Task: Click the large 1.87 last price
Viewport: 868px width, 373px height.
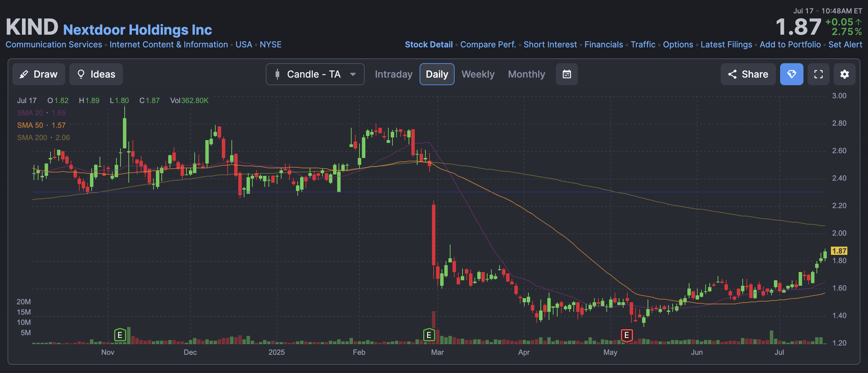Action: tap(798, 27)
